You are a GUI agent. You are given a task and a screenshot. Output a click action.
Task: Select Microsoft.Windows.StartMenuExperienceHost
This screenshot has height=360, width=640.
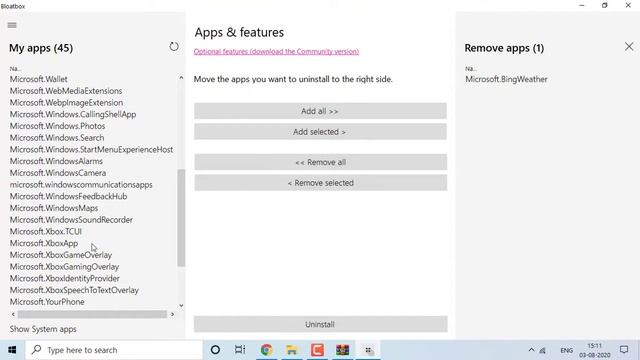(91, 150)
